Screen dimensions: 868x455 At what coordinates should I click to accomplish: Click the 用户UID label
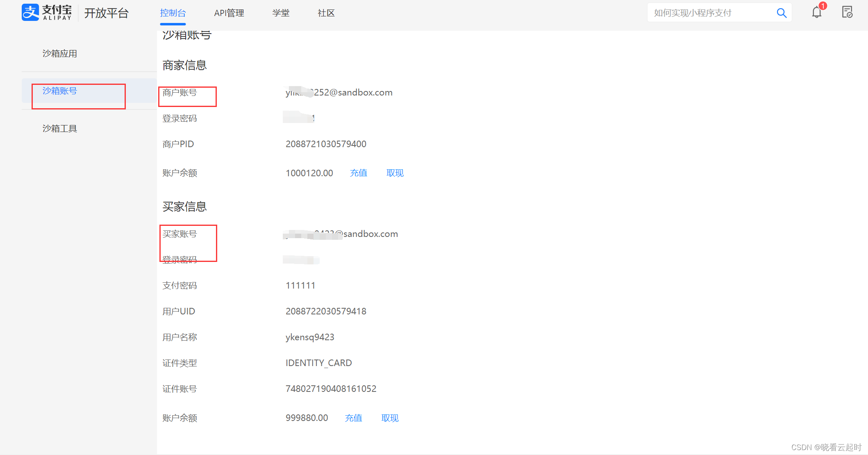[x=179, y=312]
